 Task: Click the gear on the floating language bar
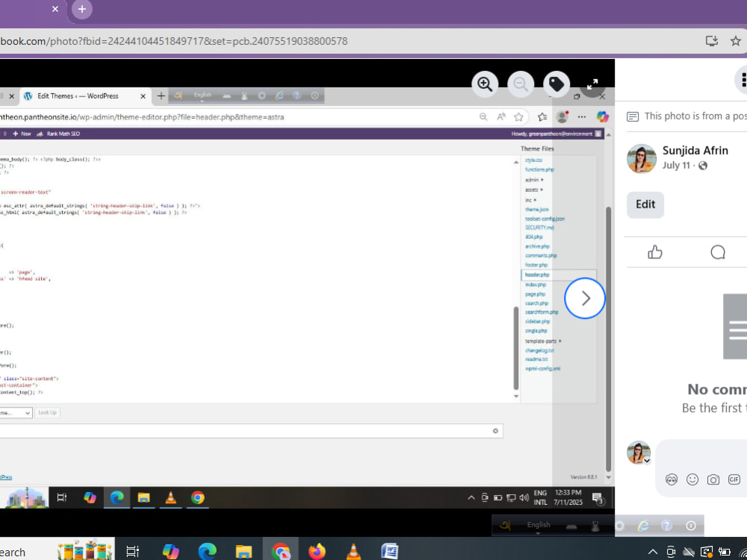click(619, 526)
